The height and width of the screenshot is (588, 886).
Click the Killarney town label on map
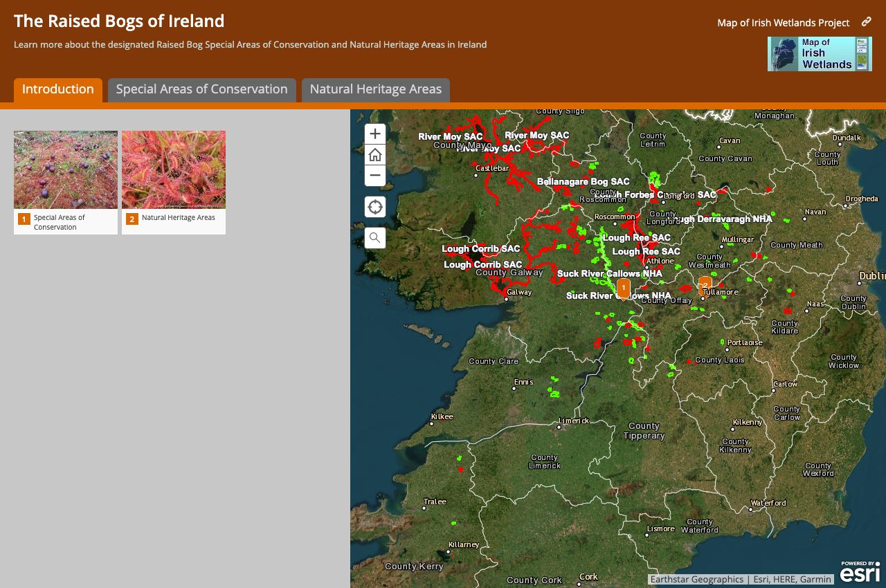tap(464, 544)
